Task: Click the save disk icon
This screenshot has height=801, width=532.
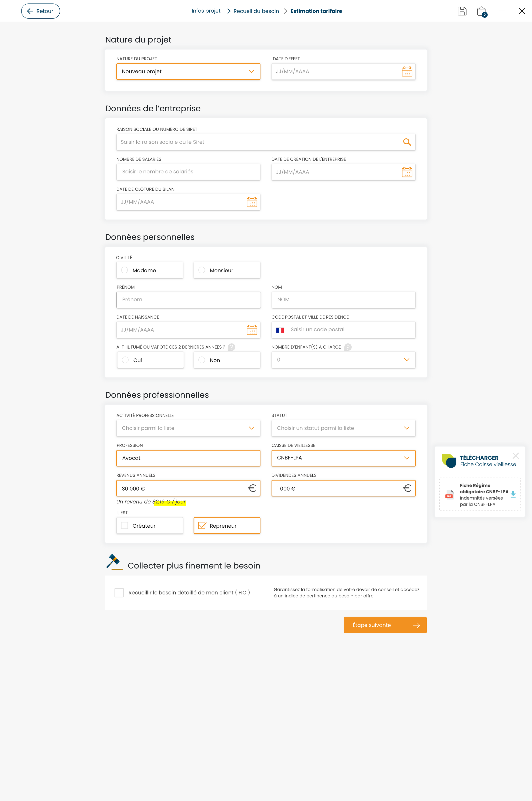Action: [x=462, y=11]
